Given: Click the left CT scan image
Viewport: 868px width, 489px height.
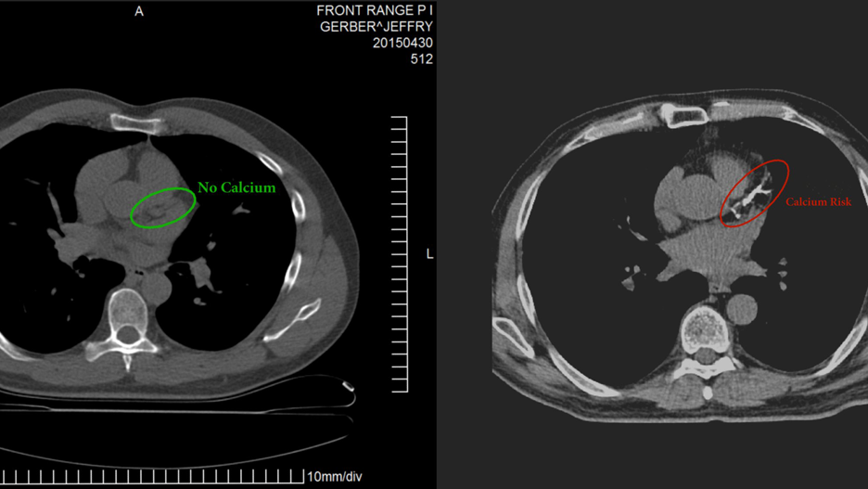Looking at the screenshot, I should tap(218, 244).
